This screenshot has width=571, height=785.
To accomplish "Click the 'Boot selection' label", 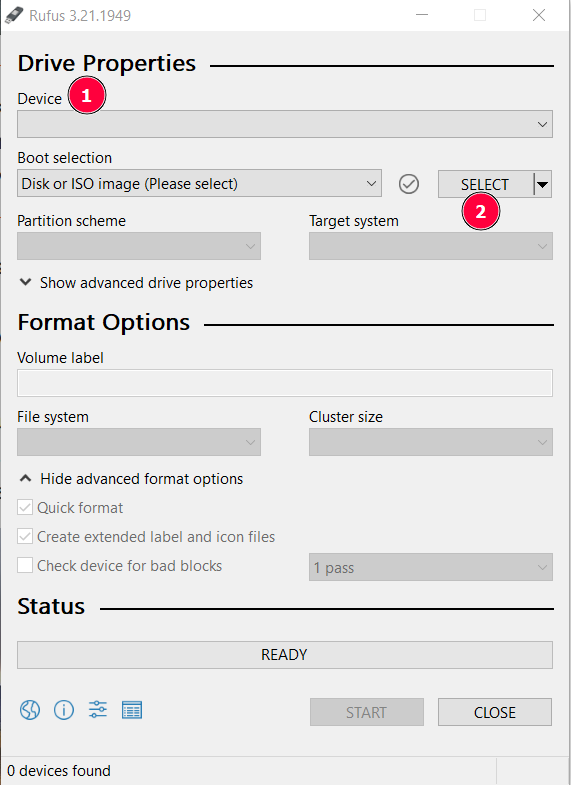I will [65, 158].
